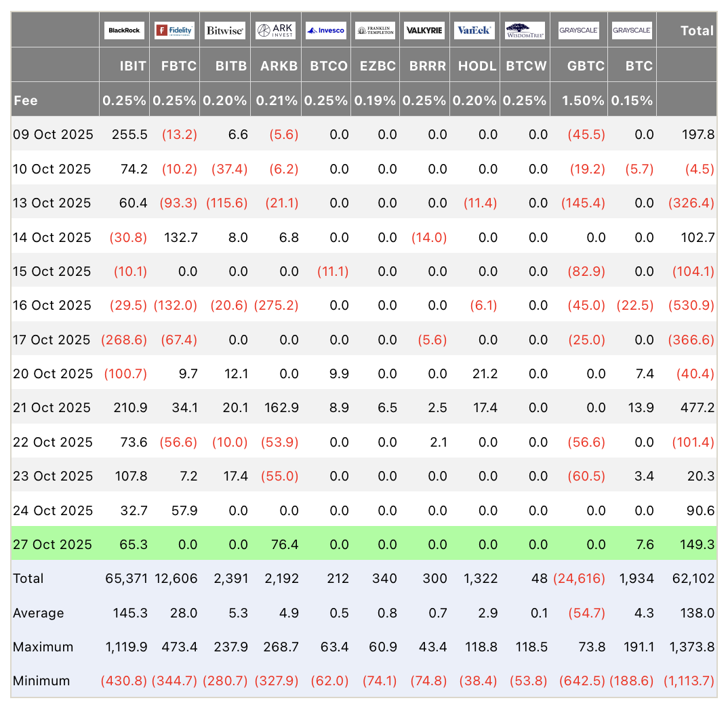Click the Valkyrie logo
Image resolution: width=728 pixels, height=709 pixels.
(424, 31)
